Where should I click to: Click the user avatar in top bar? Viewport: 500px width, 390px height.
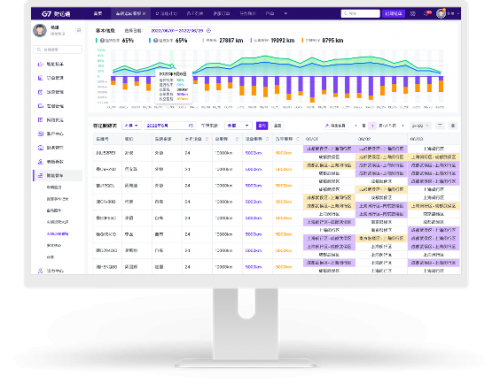441,14
